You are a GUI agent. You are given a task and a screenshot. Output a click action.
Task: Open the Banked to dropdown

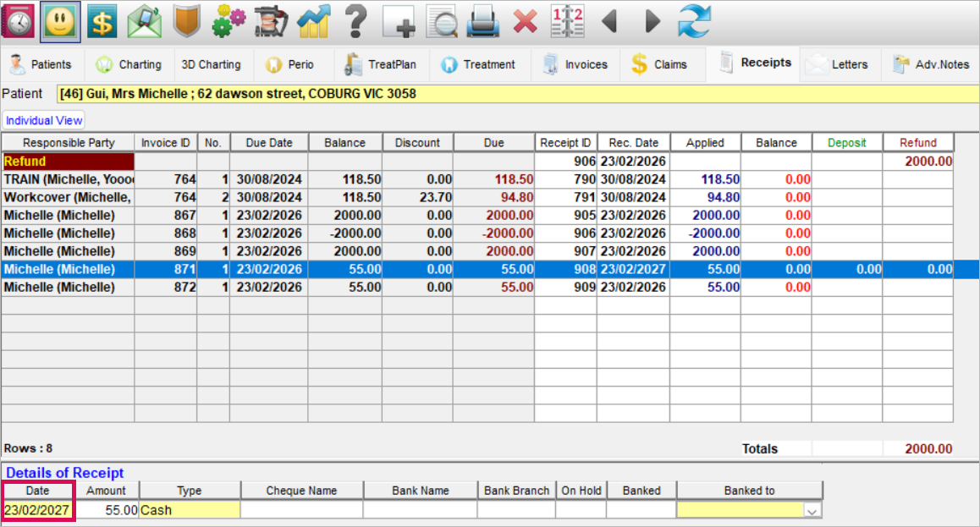812,510
